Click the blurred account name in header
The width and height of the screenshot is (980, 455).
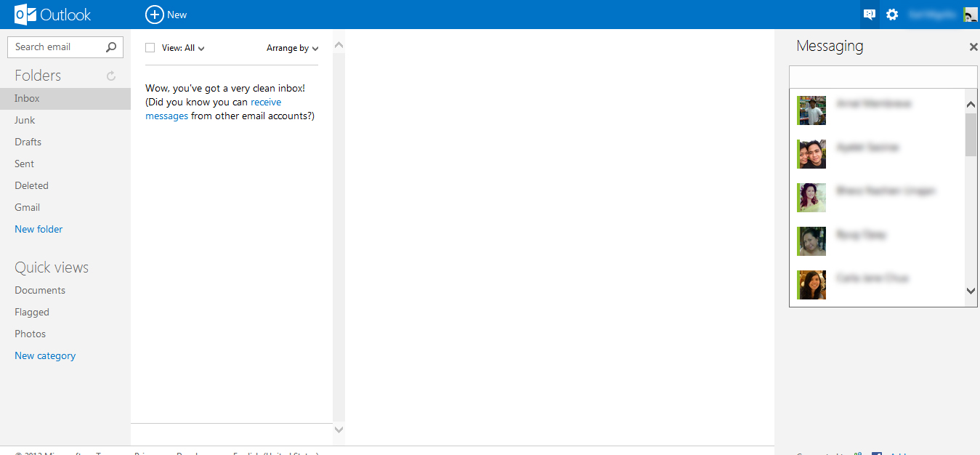point(934,15)
